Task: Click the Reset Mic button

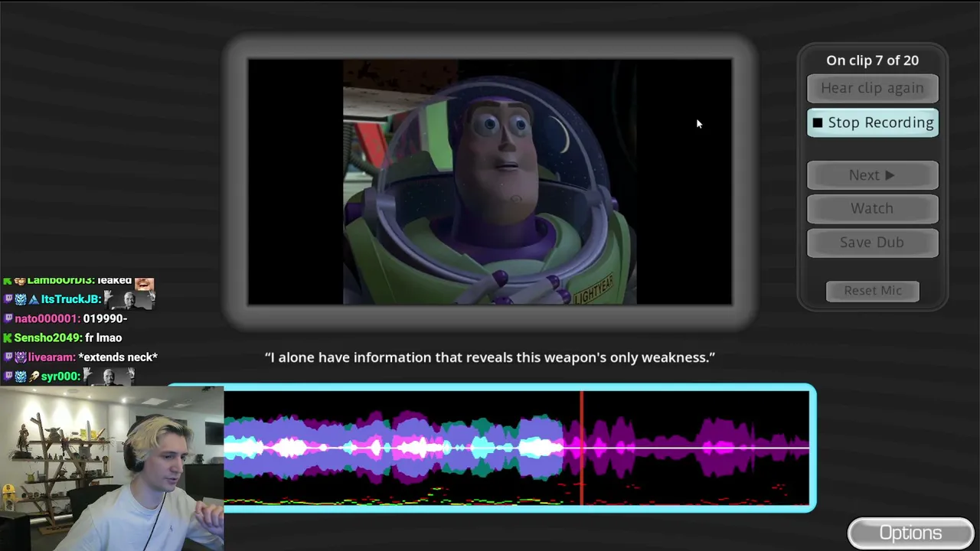Action: point(873,291)
